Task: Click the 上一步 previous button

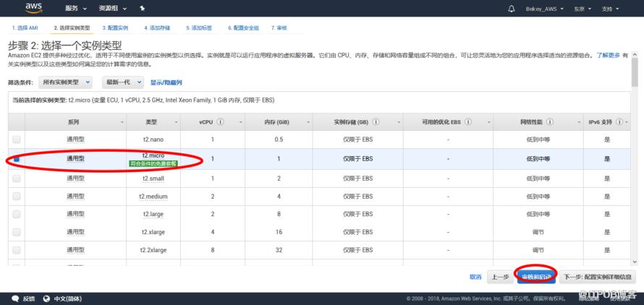Action: 500,277
